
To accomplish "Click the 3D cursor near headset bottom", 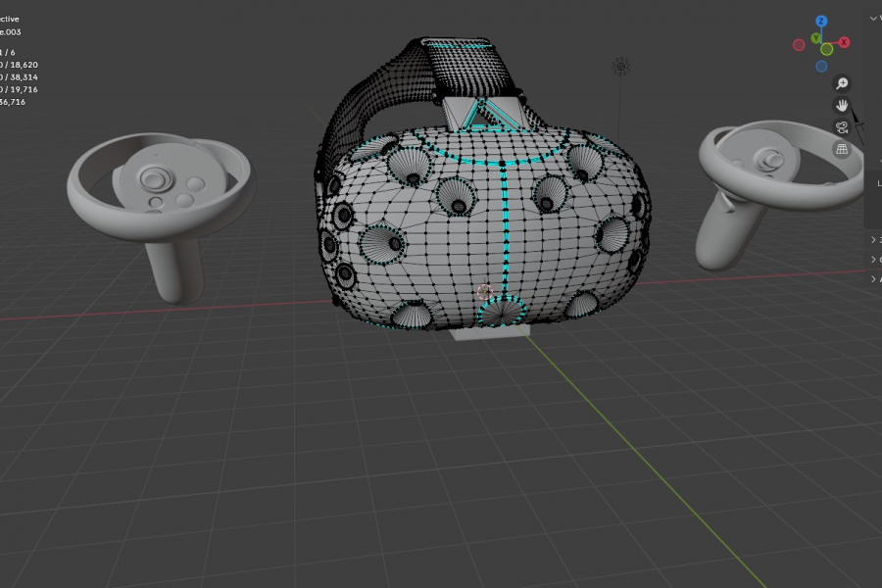I will pyautogui.click(x=485, y=291).
